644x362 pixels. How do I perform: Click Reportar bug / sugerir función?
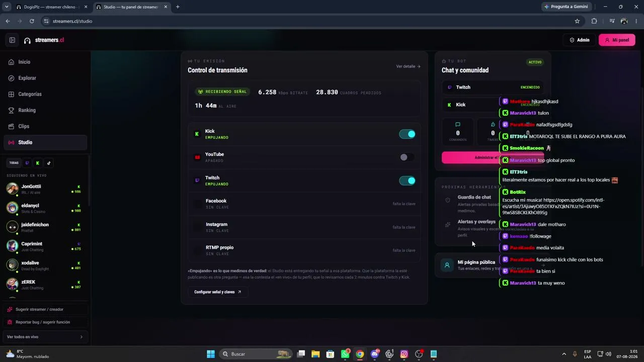(x=45, y=322)
